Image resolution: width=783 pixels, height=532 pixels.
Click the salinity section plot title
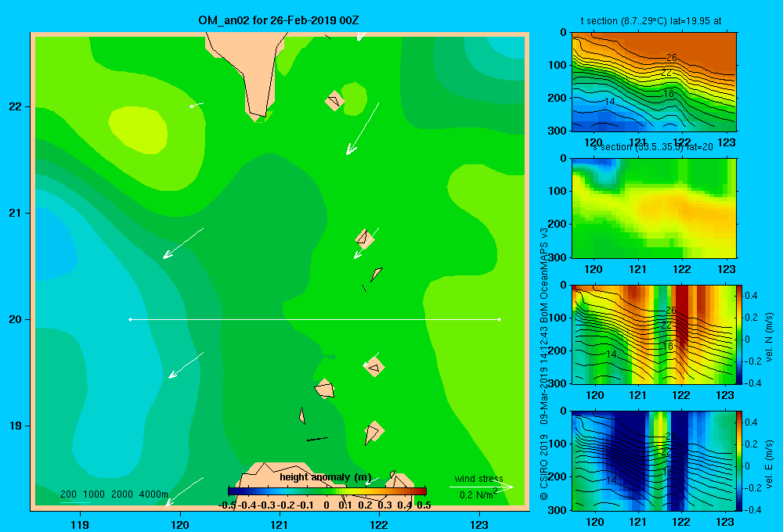pyautogui.click(x=652, y=147)
